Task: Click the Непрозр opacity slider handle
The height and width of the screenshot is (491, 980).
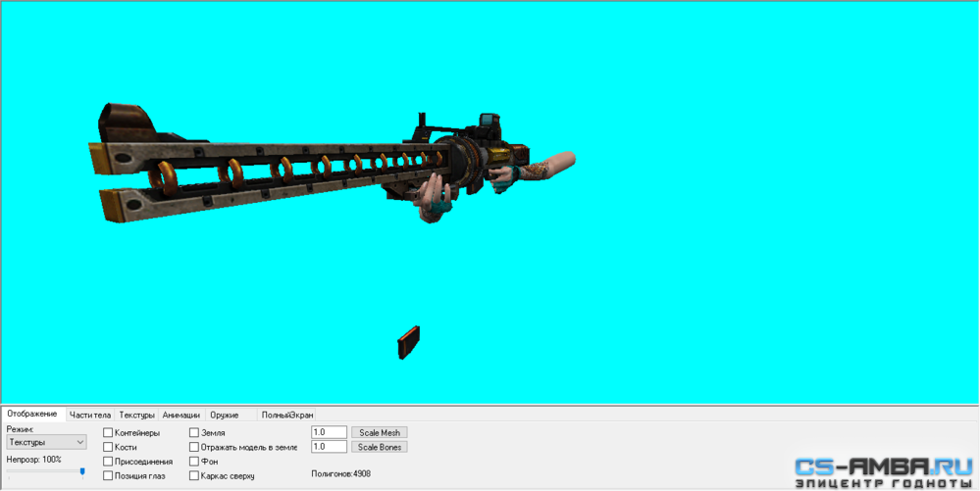Action: click(x=82, y=473)
